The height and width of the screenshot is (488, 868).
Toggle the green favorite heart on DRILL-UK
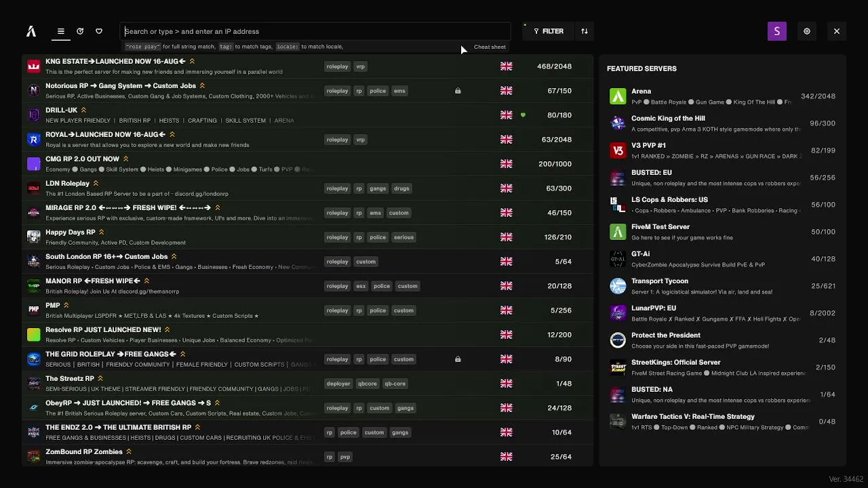[x=523, y=115]
